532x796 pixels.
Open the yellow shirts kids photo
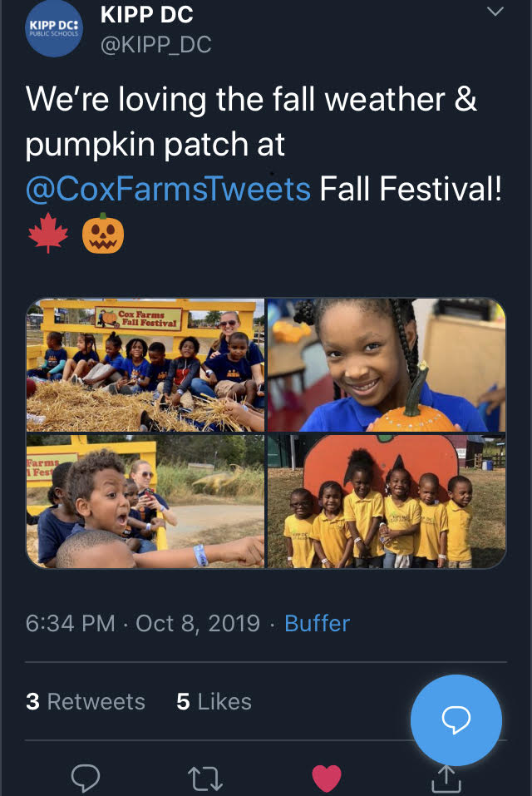click(387, 501)
